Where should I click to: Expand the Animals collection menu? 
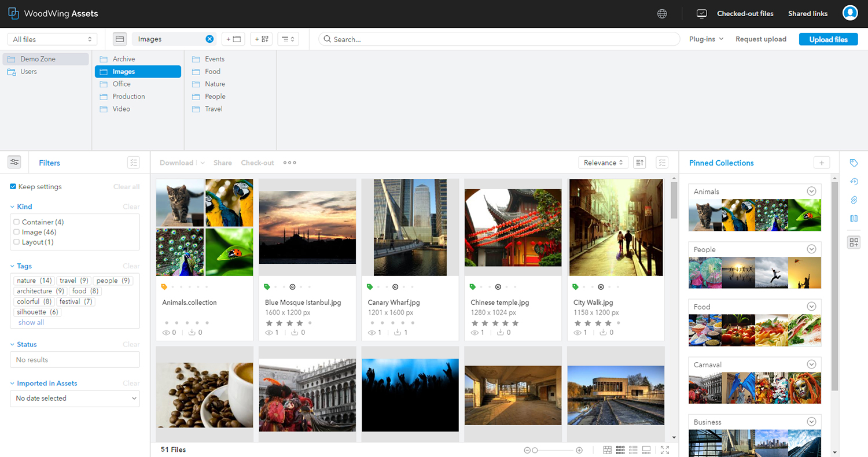(811, 191)
